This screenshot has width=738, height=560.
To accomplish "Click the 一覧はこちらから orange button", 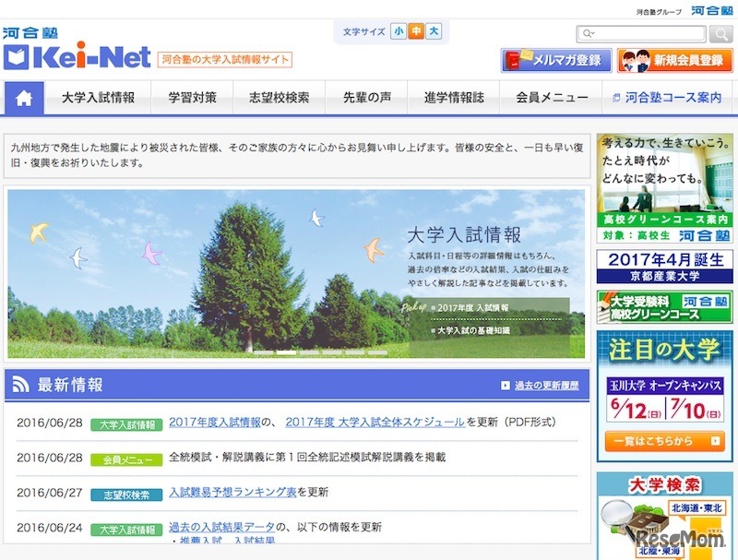I will coord(664,441).
